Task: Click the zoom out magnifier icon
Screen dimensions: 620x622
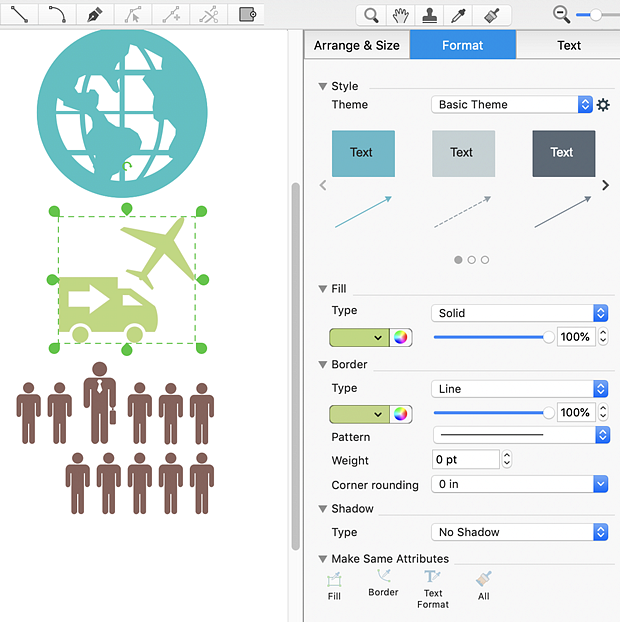Action: 561,15
